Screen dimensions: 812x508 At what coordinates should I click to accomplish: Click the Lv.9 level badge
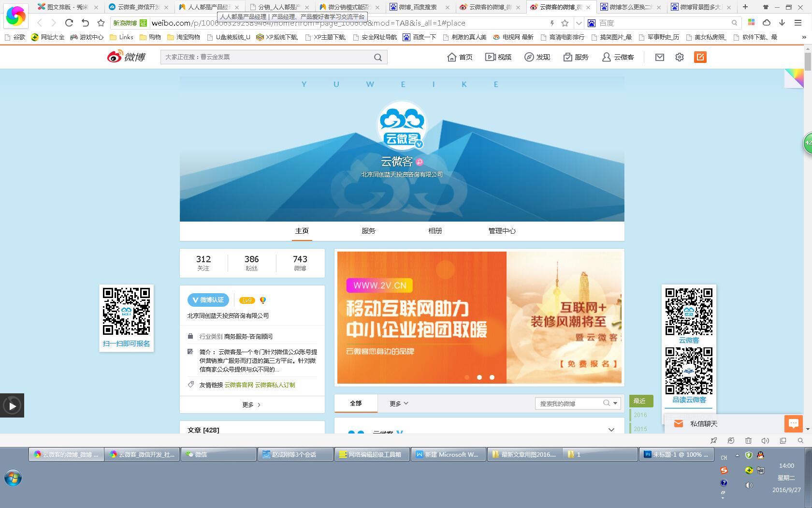(247, 300)
